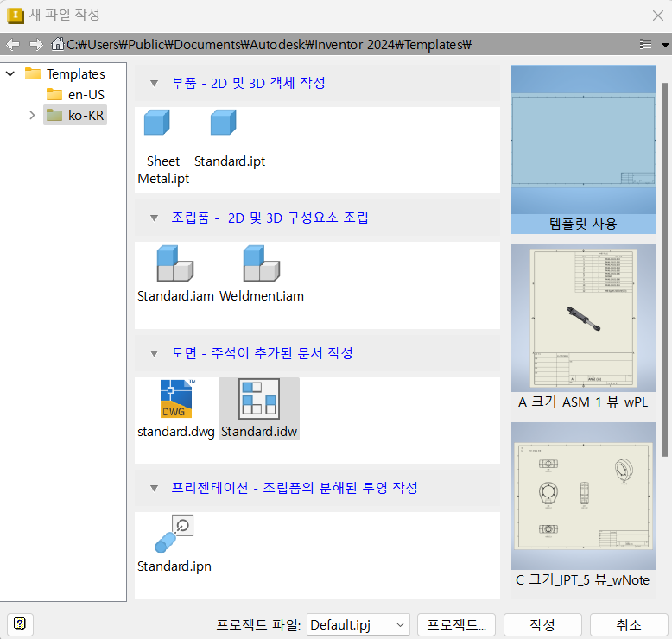Viewport: 672px width, 639px height.
Task: Open the home folder icon
Action: (x=57, y=44)
